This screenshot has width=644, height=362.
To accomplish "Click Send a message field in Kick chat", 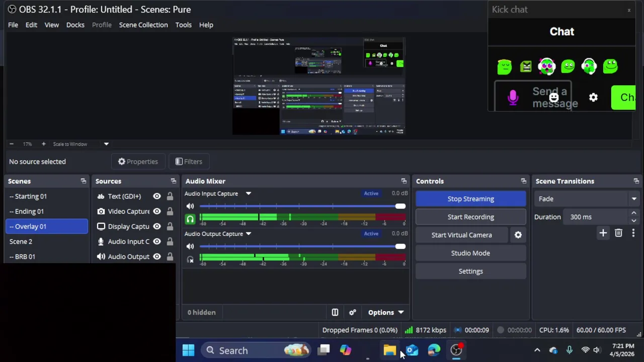I will [x=533, y=97].
